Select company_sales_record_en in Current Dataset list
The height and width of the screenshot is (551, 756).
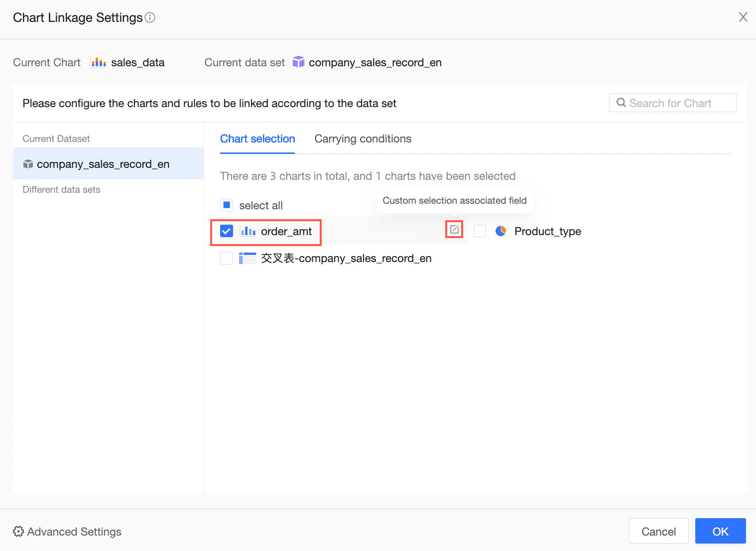pyautogui.click(x=103, y=164)
